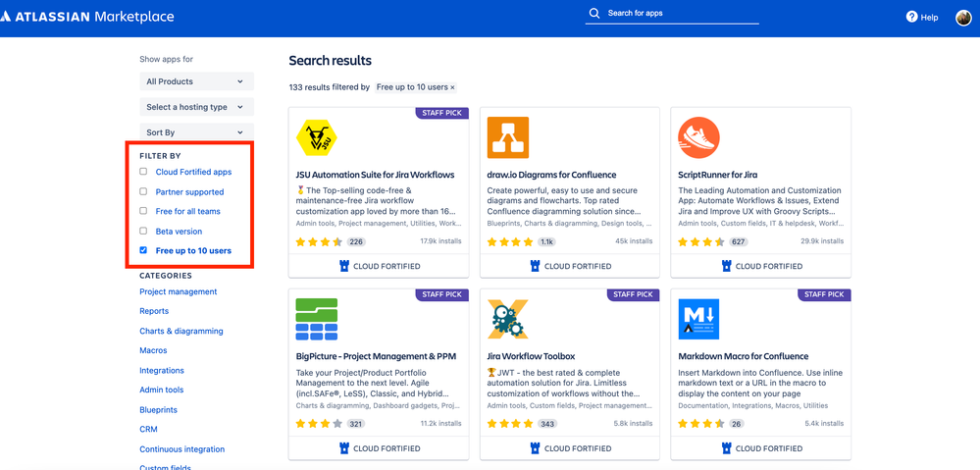Select the Reports category
Screen dimensions: 980x470
point(154,311)
